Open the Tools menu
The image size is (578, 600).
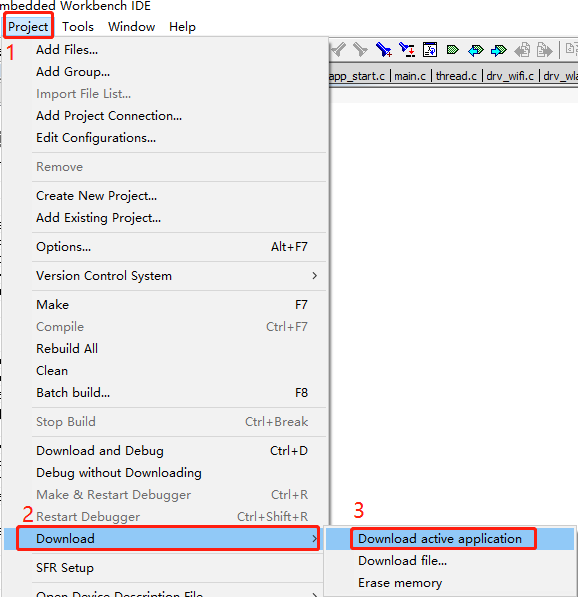[78, 27]
